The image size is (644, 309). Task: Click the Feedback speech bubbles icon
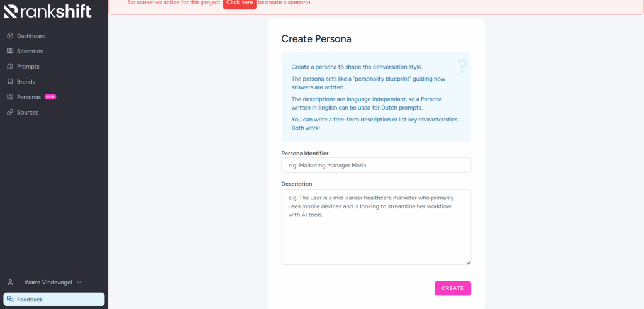click(10, 299)
